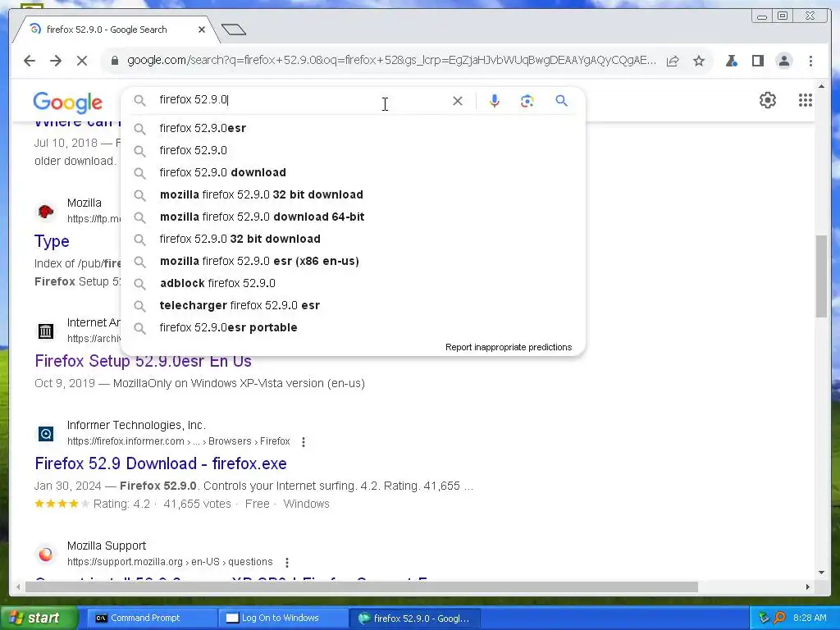Choose the plain firefox 52.9.0 suggestion
Image resolution: width=840 pixels, height=630 pixels.
point(353,151)
